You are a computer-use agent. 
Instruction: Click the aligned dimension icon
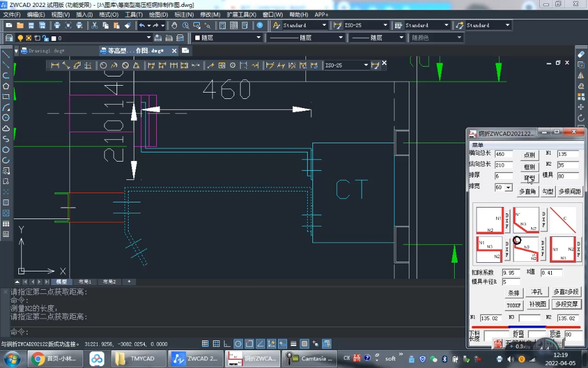65,65
